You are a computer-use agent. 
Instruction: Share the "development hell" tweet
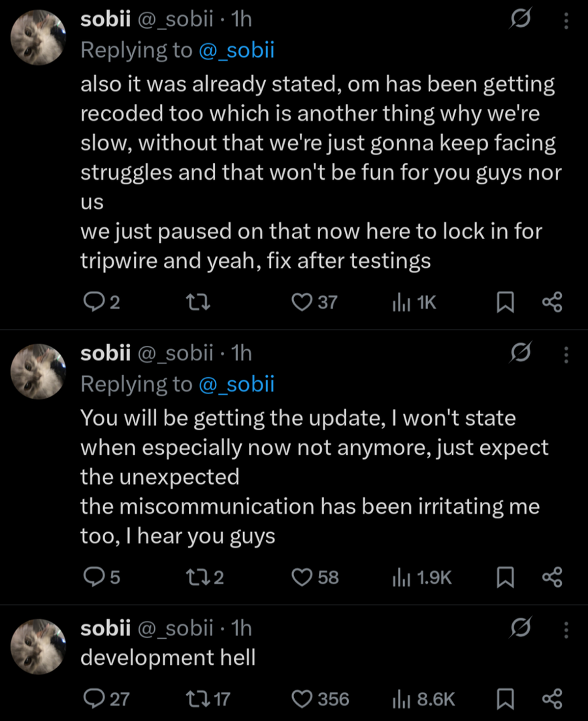[x=552, y=699]
